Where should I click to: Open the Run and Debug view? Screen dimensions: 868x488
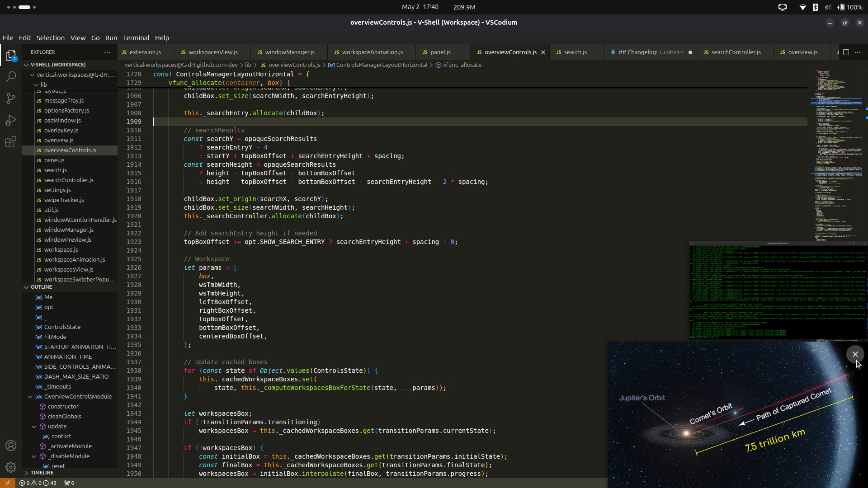coord(11,120)
